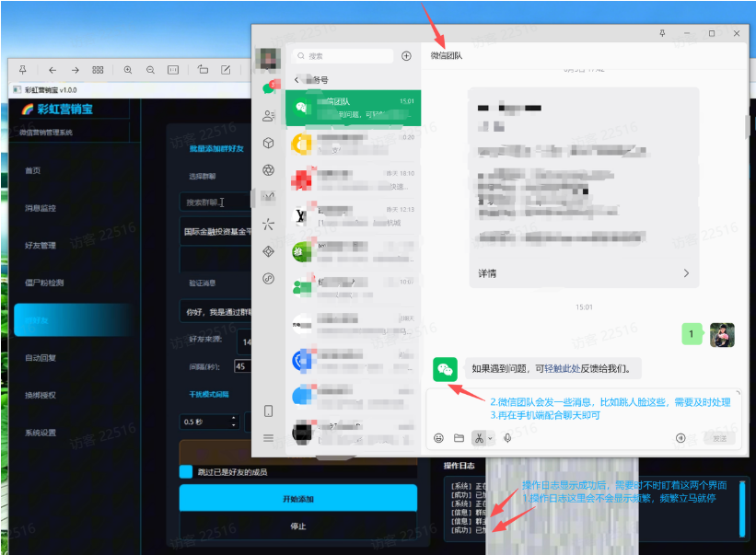The width and height of the screenshot is (756, 555).
Task: Open the send file folder icon
Action: click(x=459, y=438)
